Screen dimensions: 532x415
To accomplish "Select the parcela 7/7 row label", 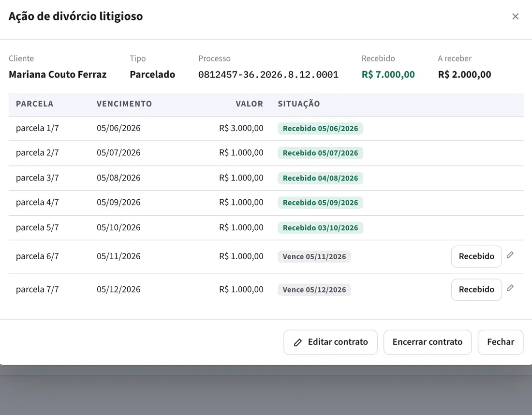I will (37, 289).
